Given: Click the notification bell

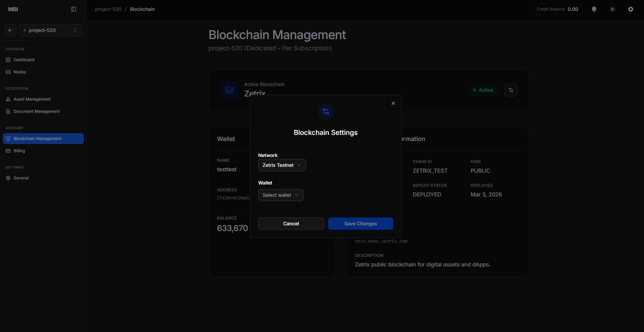Looking at the screenshot, I should point(594,9).
